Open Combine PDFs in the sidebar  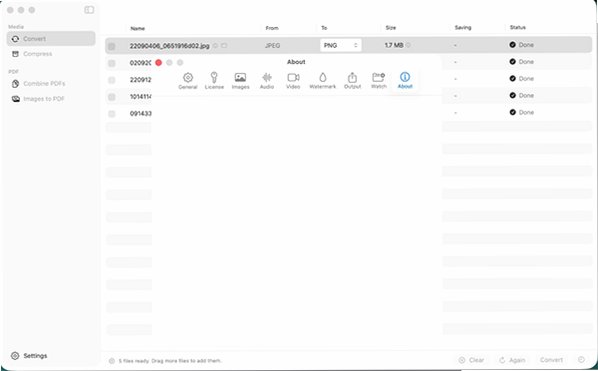[38, 84]
